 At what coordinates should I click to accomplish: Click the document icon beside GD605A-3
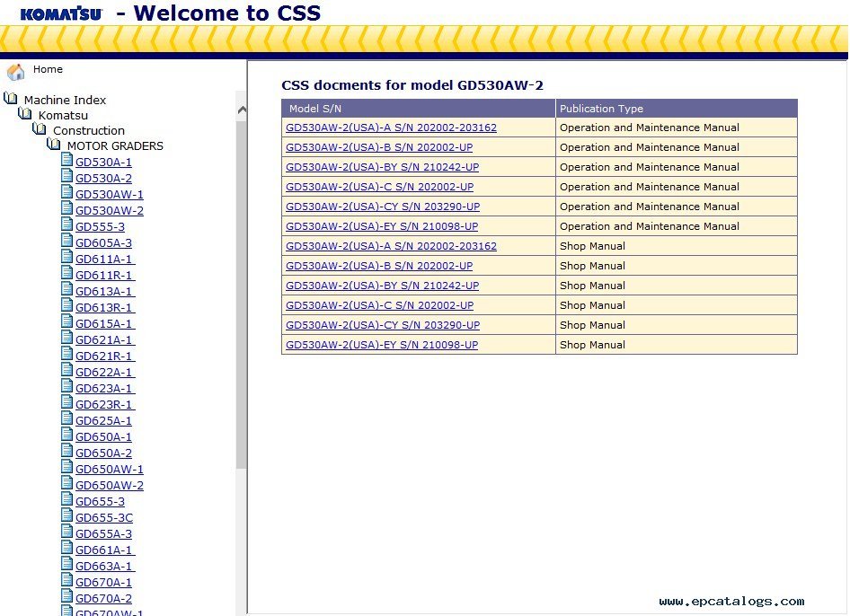pyautogui.click(x=66, y=241)
